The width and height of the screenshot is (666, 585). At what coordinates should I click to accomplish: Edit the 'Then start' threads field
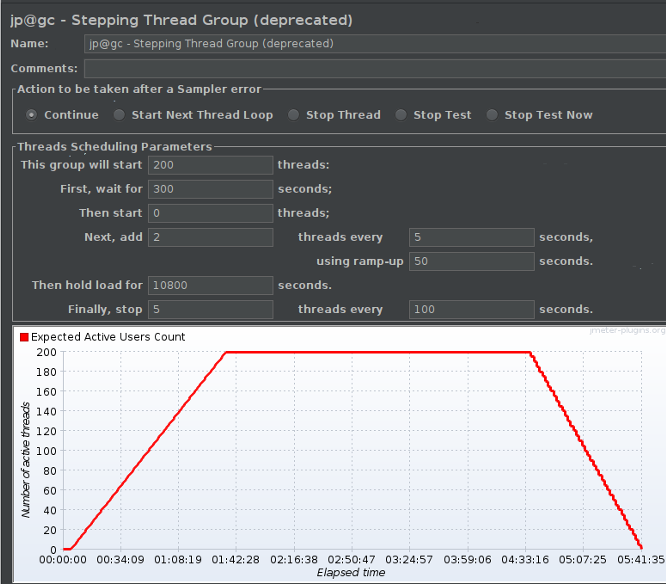click(x=210, y=213)
